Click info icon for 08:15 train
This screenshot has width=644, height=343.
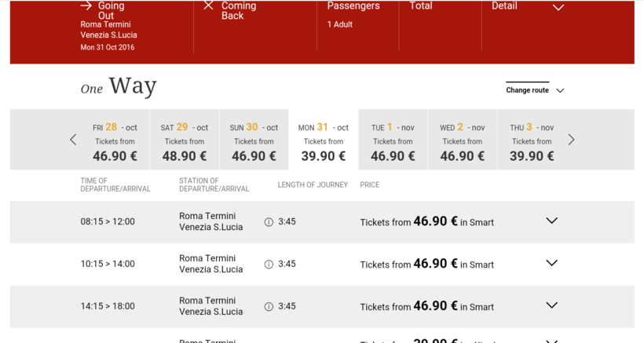tap(269, 222)
